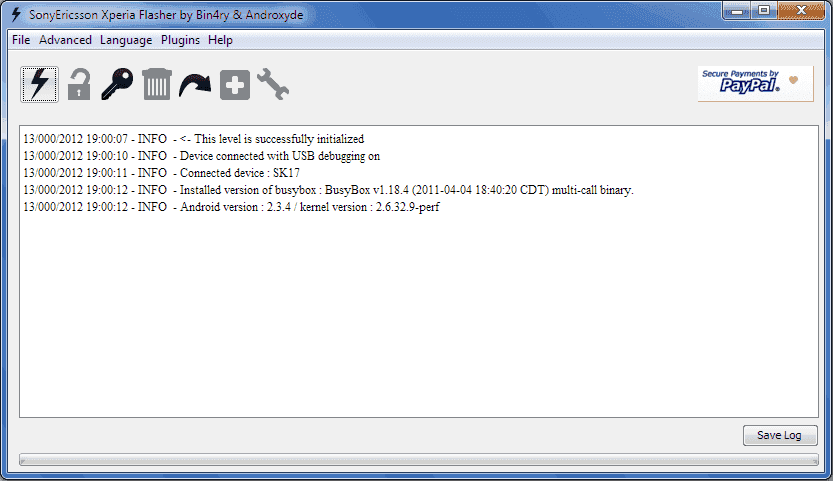
Task: Click the curved arrow APK install icon
Action: (x=195, y=85)
